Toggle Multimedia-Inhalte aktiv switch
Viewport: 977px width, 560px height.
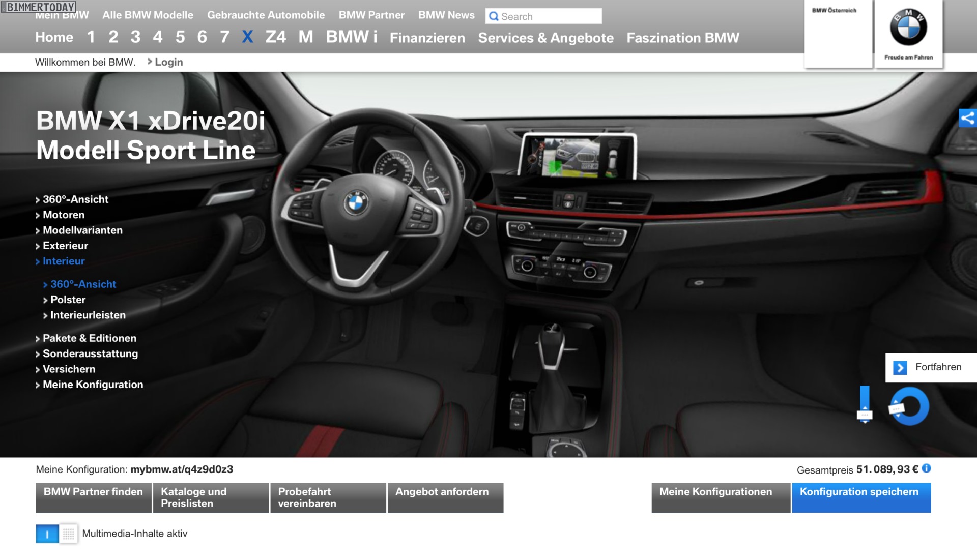[47, 534]
